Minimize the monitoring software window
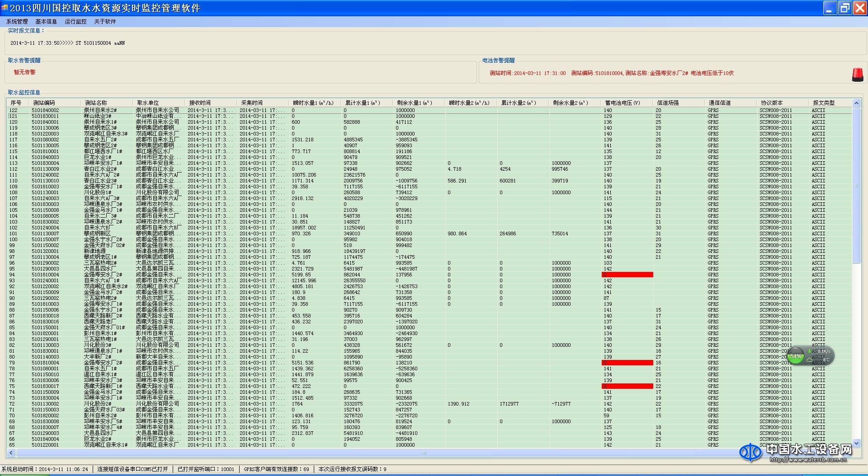This screenshot has height=476, width=868. point(830,8)
